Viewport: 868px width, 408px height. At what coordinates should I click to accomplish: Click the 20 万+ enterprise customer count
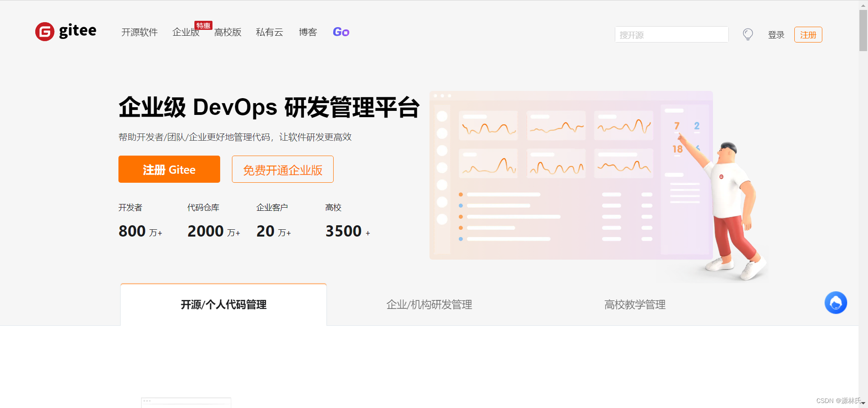click(274, 231)
